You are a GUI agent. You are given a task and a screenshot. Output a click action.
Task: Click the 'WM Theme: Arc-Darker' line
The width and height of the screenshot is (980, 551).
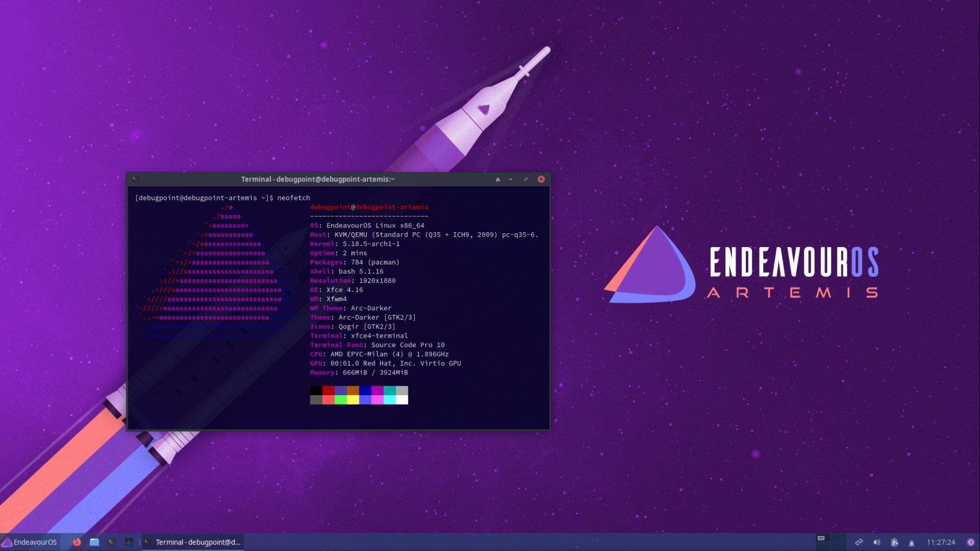[351, 308]
